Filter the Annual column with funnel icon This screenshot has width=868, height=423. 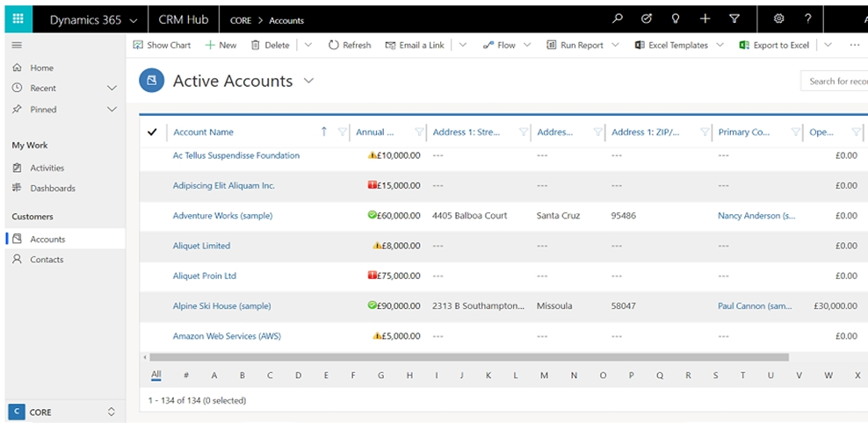click(x=419, y=133)
